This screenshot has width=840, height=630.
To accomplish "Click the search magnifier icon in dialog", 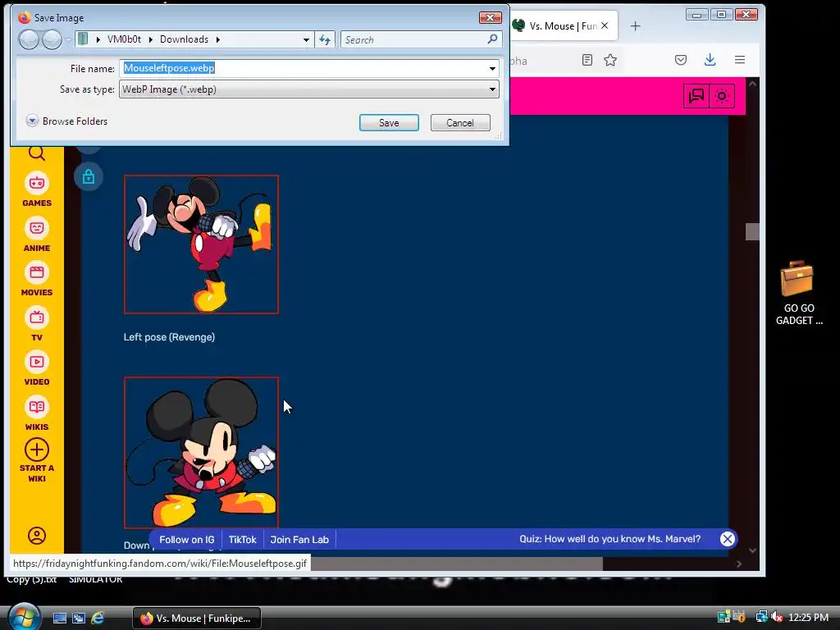I will click(x=492, y=39).
